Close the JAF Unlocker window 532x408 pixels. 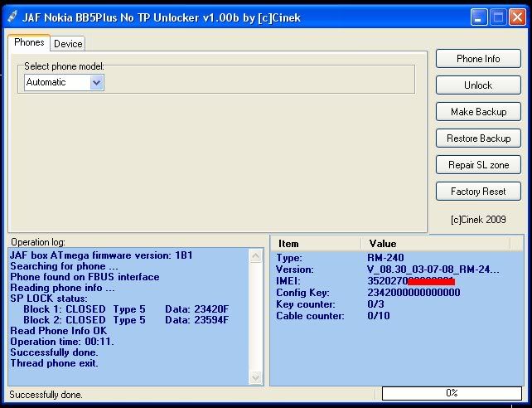coord(517,17)
